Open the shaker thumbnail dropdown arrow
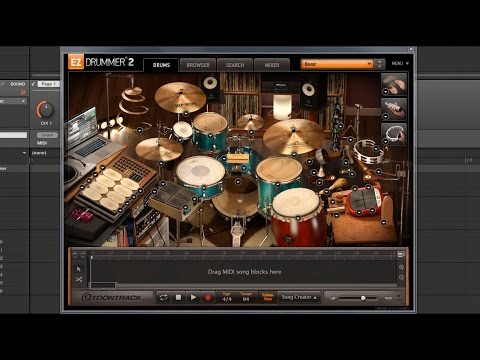Viewport: 480px width, 360px height. click(x=385, y=116)
